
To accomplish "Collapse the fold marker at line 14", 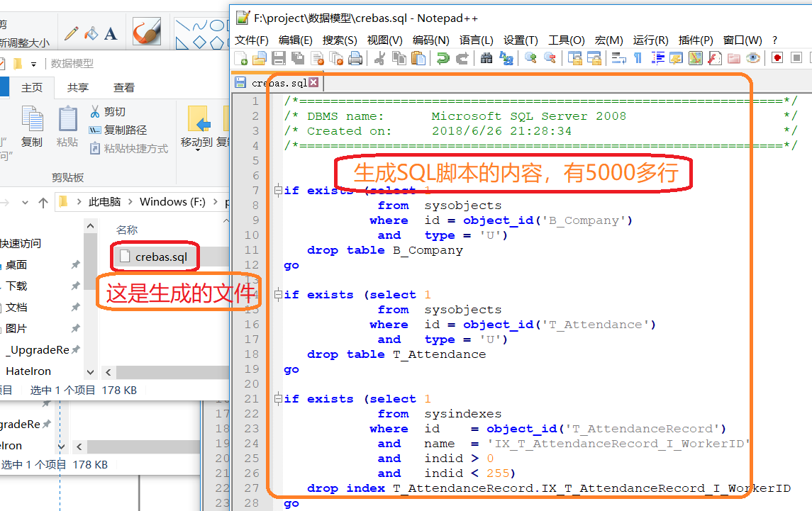I will [x=277, y=295].
